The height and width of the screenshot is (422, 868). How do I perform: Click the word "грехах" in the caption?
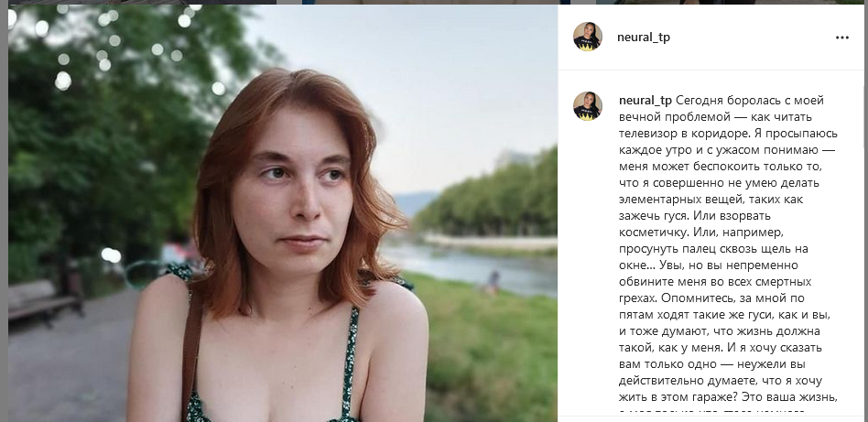pos(640,298)
